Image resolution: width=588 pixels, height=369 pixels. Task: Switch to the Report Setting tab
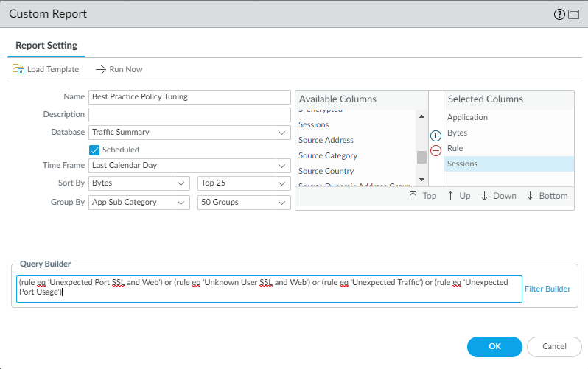46,46
